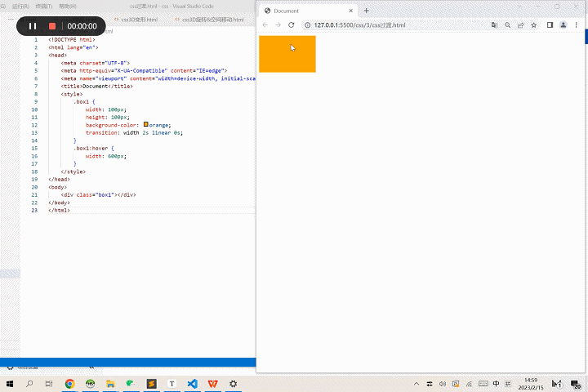This screenshot has width=588, height=392.
Task: Open Sublime Text from the taskbar
Action: pyautogui.click(x=152, y=384)
